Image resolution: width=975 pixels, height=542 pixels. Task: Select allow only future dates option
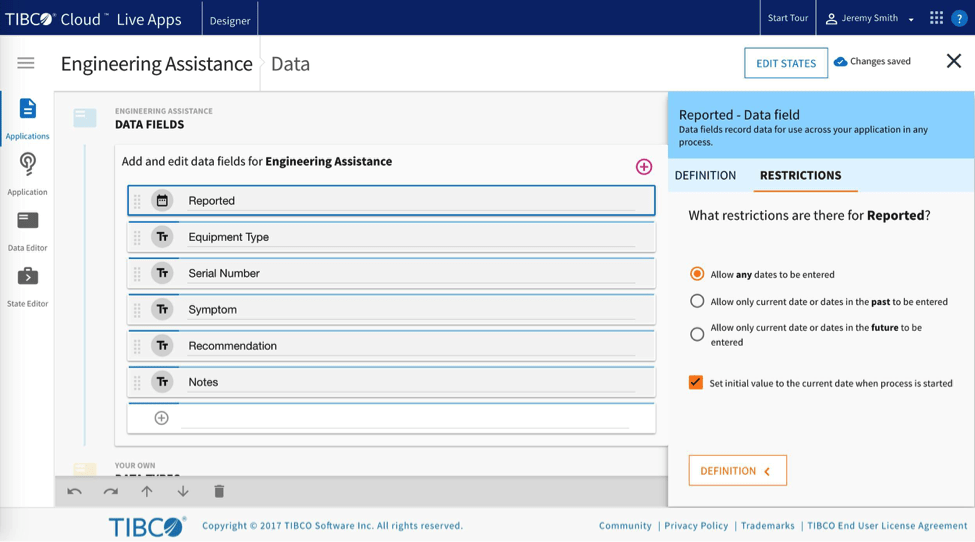pyautogui.click(x=697, y=334)
